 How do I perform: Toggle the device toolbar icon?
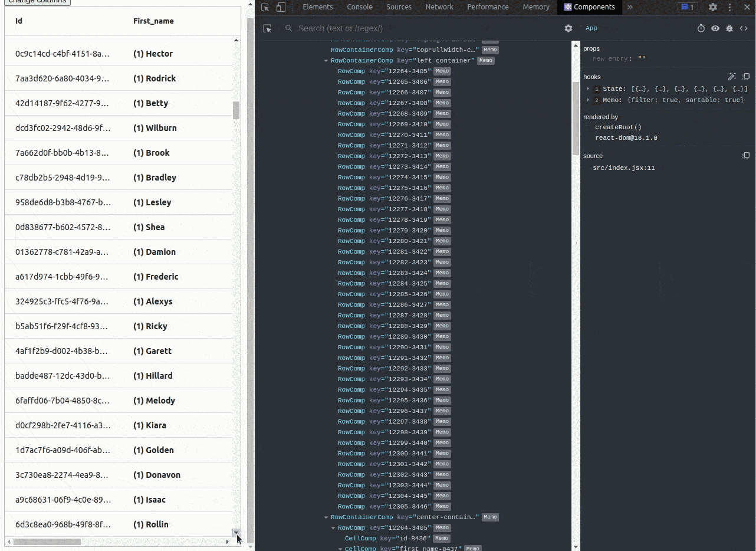(x=281, y=7)
